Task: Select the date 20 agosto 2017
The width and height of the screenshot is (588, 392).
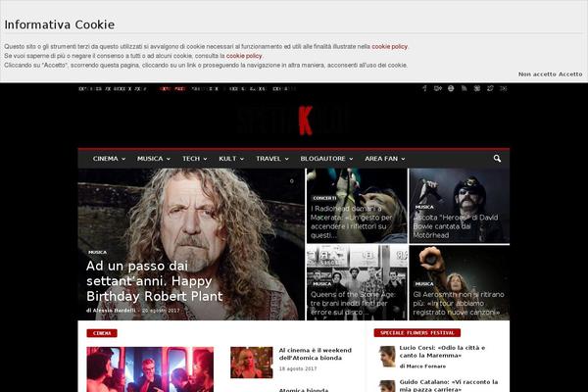Action: coord(161,311)
